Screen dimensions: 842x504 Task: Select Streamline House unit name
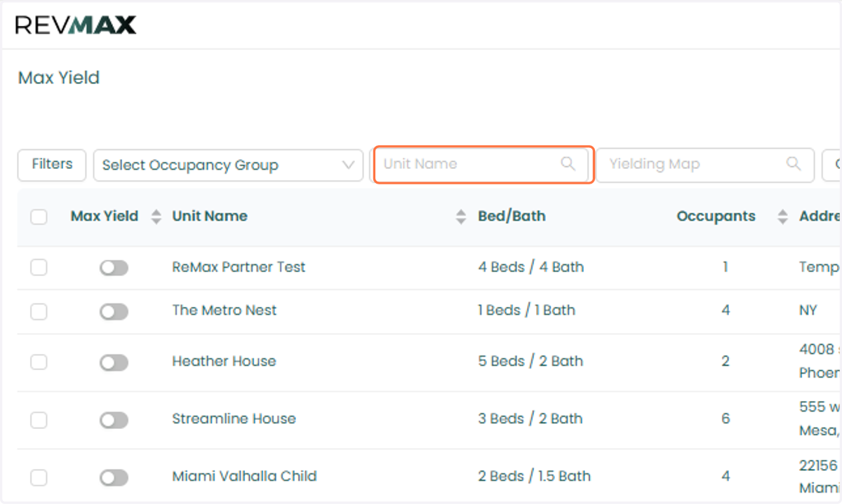(234, 418)
